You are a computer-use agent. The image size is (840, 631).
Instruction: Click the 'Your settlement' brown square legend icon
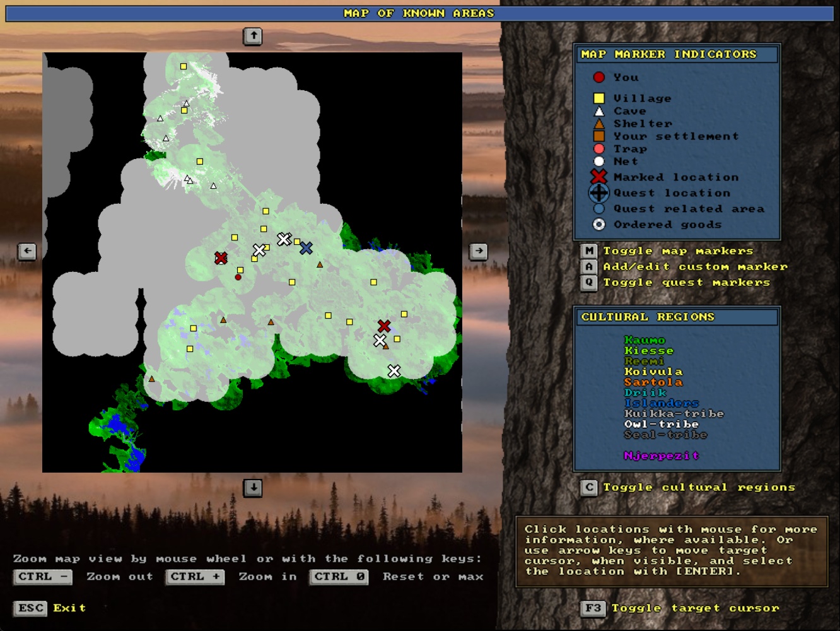[x=599, y=136]
